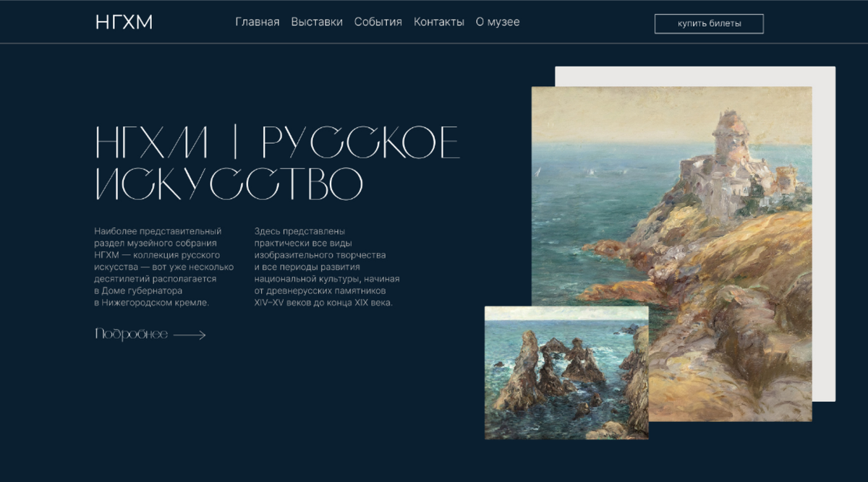
Task: Select the heading НГХМ | РУССКОЕ ИСКУССТВО
Action: click(277, 163)
